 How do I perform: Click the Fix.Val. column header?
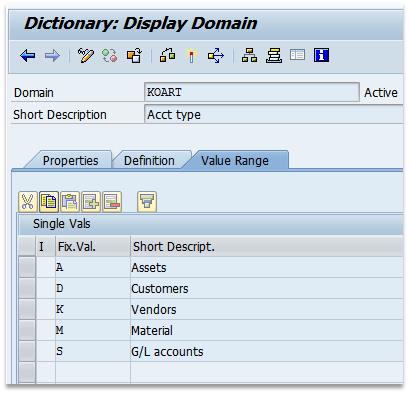tap(93, 247)
